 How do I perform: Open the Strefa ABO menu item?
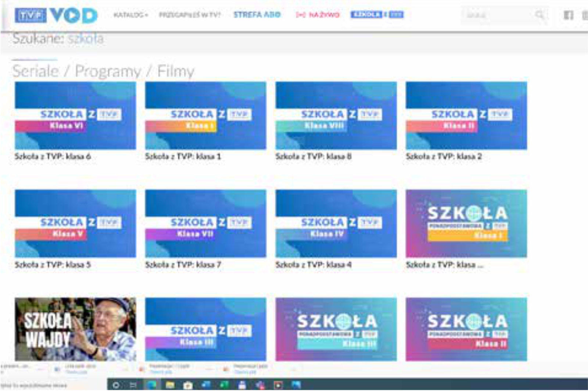coord(257,15)
